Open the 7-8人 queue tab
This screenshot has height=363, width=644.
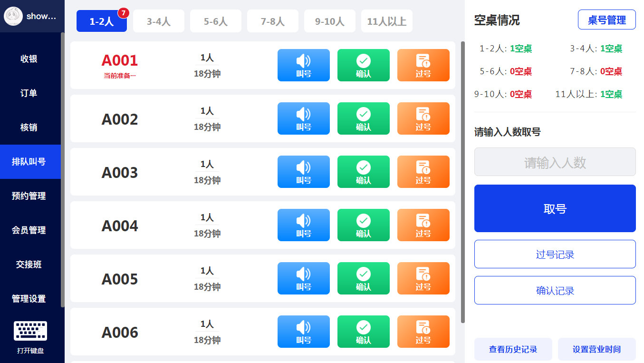coord(272,21)
